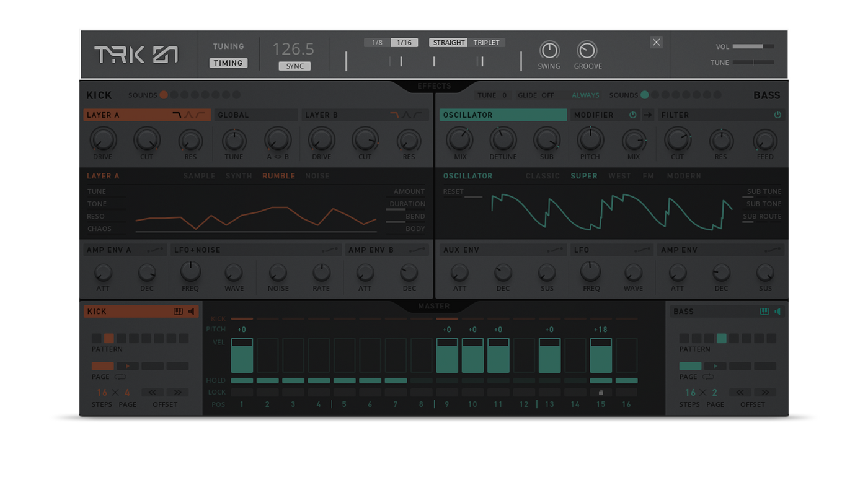This screenshot has width=868, height=498.
Task: Toggle the Modifier power switch
Action: pos(633,115)
